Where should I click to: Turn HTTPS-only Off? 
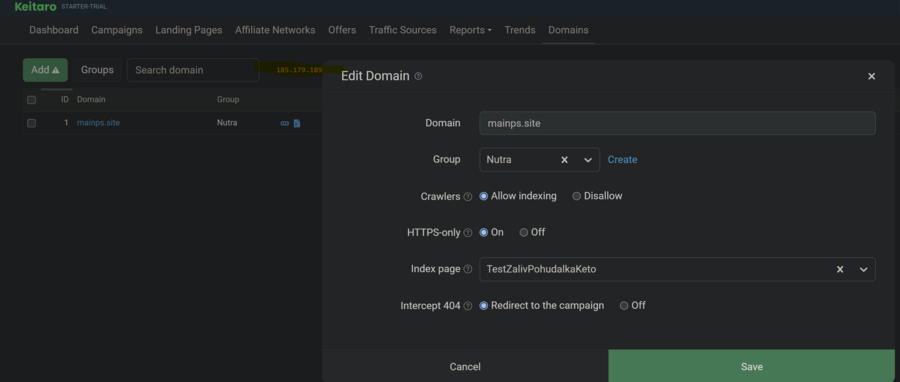523,232
